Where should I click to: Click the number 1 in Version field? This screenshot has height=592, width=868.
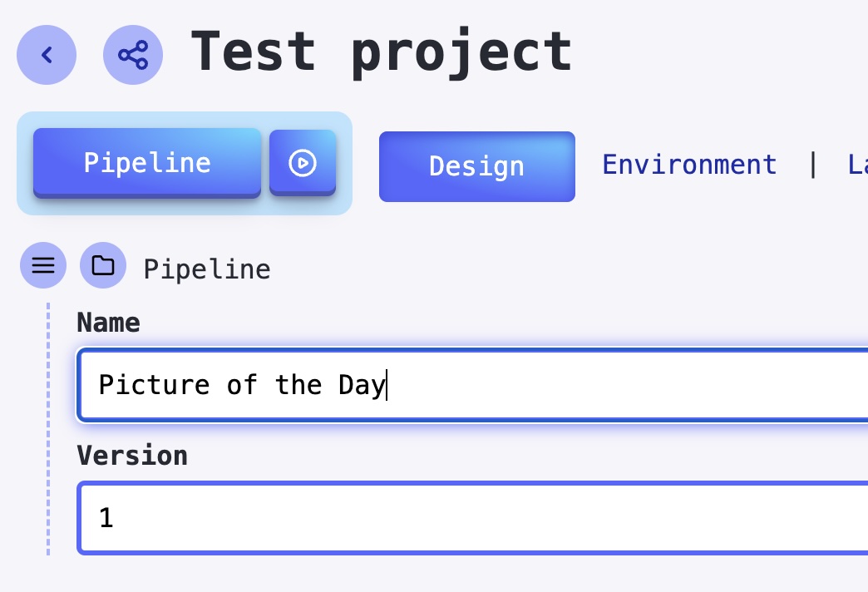click(106, 519)
